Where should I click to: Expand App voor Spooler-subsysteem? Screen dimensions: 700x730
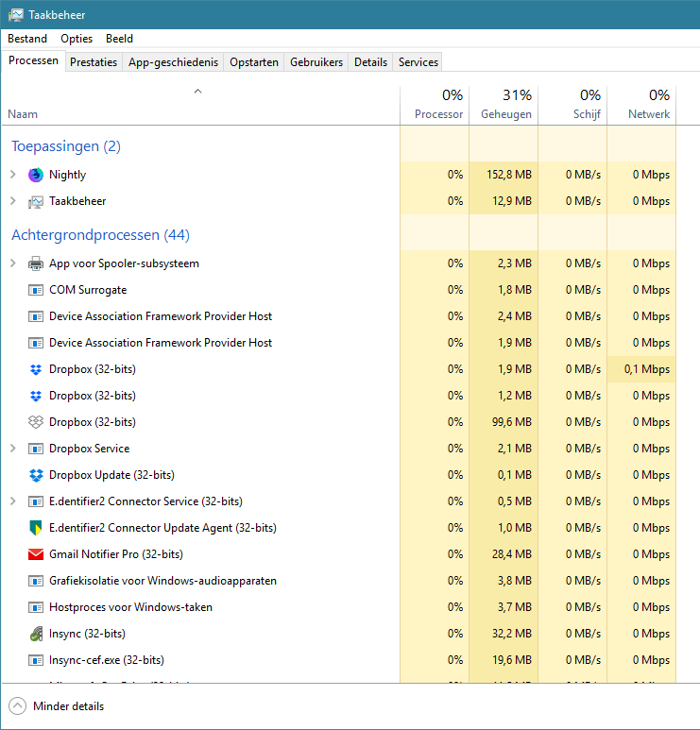(13, 263)
